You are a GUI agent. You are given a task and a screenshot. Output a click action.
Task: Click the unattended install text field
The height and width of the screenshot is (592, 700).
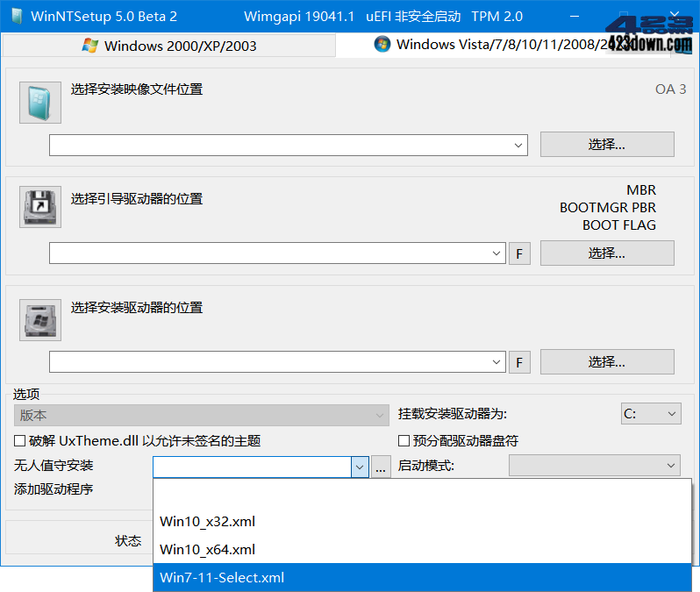(253, 467)
